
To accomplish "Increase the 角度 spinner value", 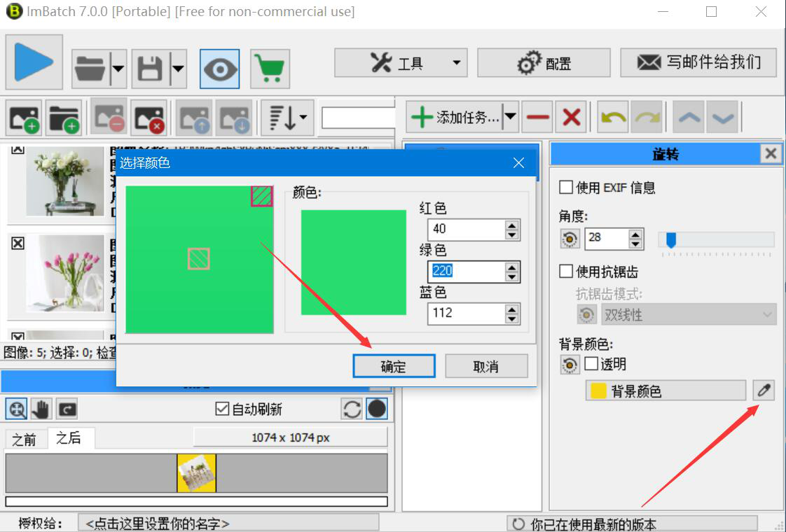I will pos(635,234).
